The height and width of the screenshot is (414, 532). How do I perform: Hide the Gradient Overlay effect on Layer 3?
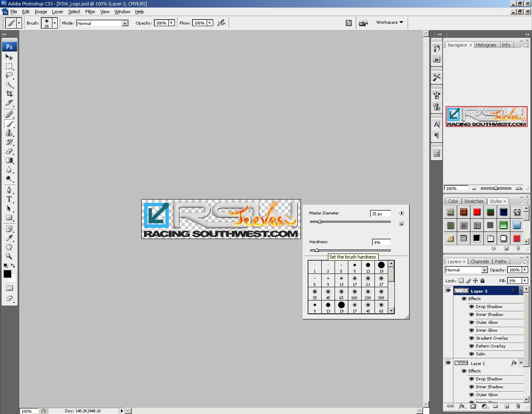click(471, 338)
